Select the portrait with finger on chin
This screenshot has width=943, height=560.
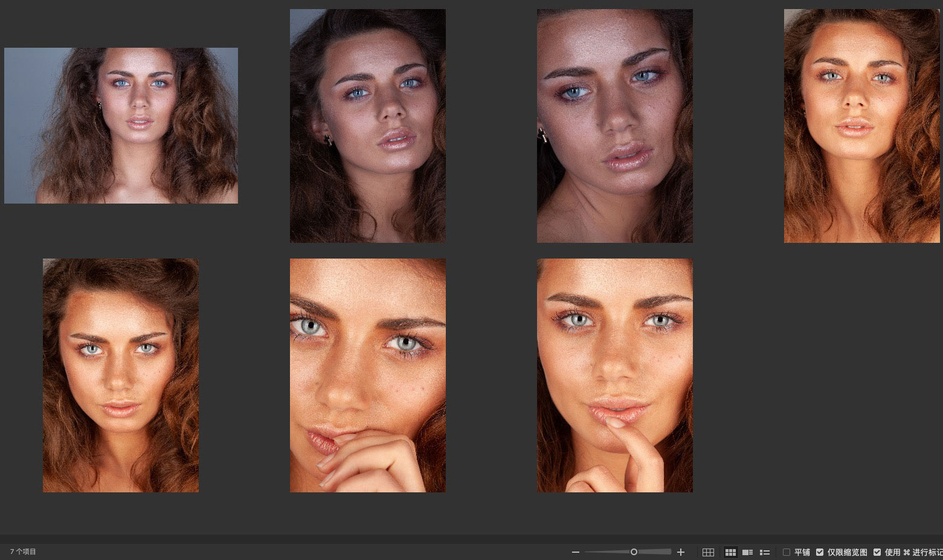(x=615, y=375)
